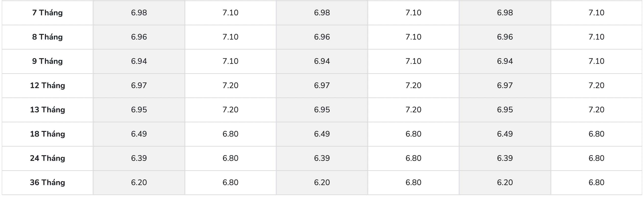
Task: Select the "18 Tháng" term cell
Action: [47, 134]
